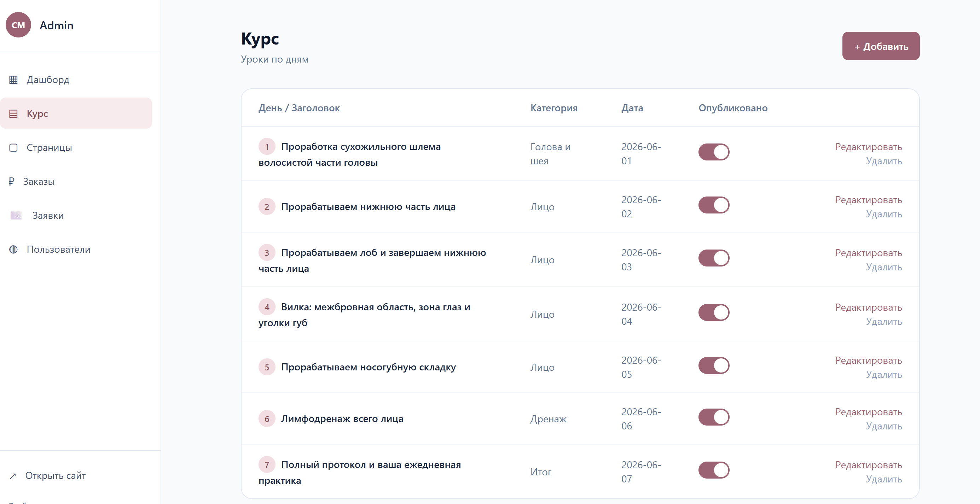
Task: Click the Голова и шея category cell
Action: pyautogui.click(x=550, y=154)
